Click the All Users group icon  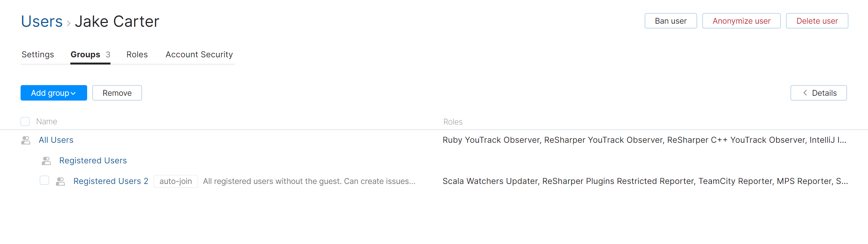[26, 140]
